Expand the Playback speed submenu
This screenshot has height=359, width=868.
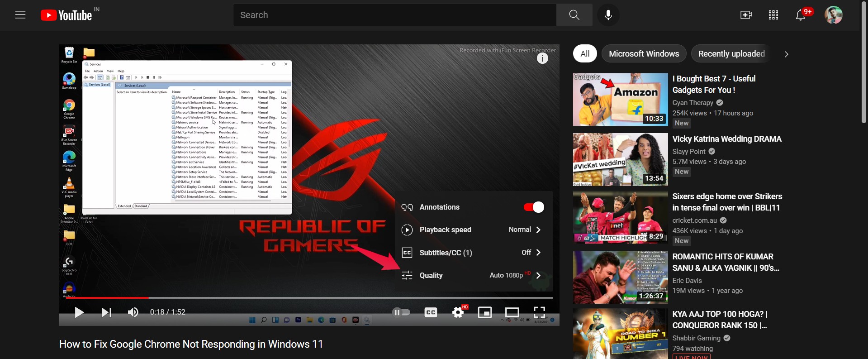pyautogui.click(x=474, y=230)
